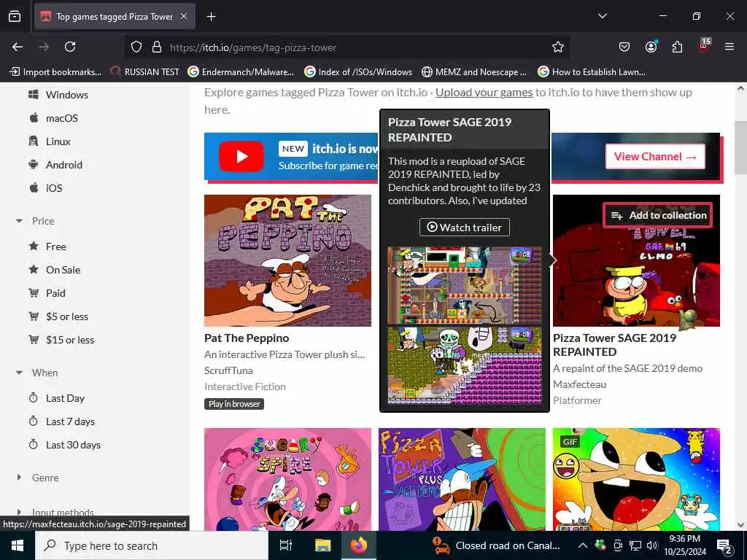Open the GIF-tagged rainbow game thumbnail

click(x=636, y=479)
